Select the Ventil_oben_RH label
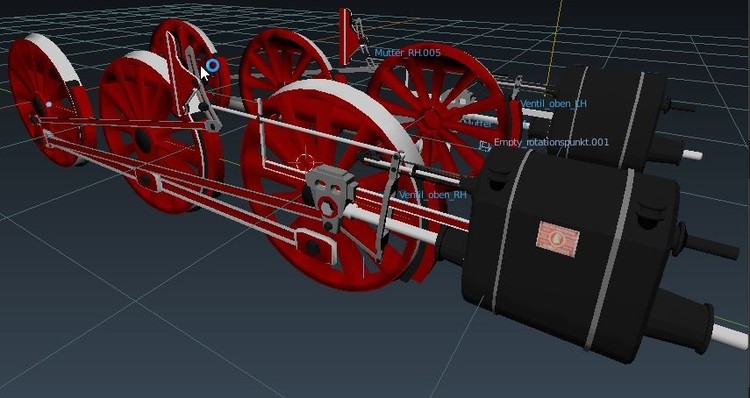 tap(432, 195)
